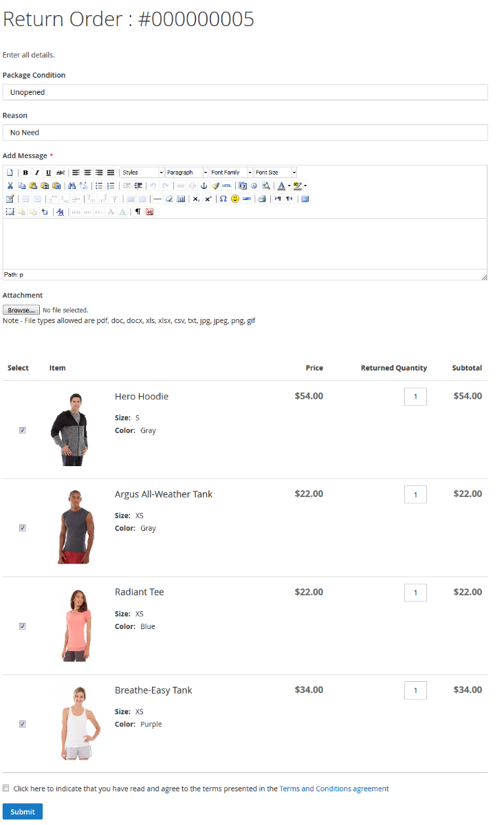Uncheck the Hero Hoodie item checkbox
Screen dimensions: 504x825
(23, 430)
